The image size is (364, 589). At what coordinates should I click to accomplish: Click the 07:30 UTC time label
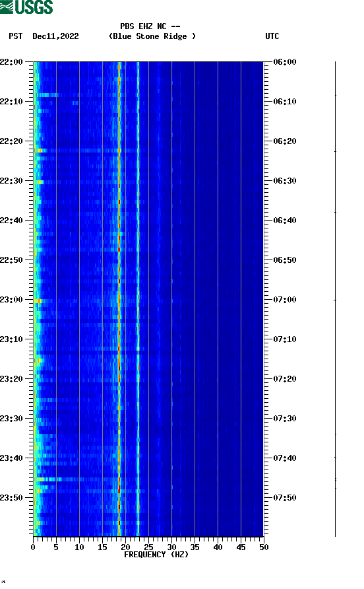coord(285,419)
